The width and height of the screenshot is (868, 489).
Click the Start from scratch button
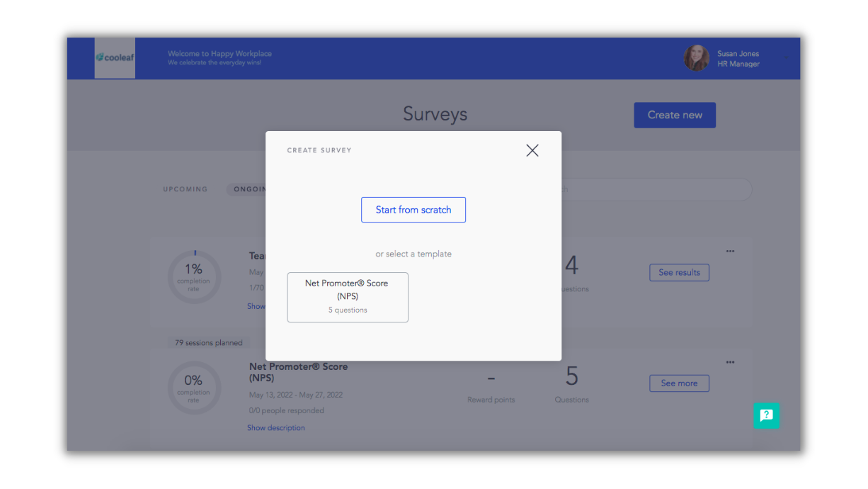[x=413, y=210]
